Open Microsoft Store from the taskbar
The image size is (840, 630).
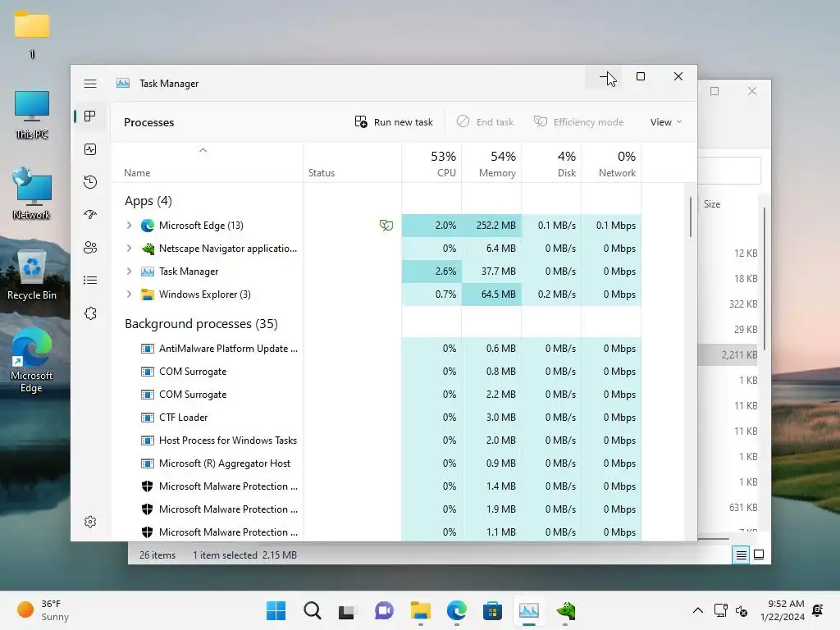[x=492, y=610]
